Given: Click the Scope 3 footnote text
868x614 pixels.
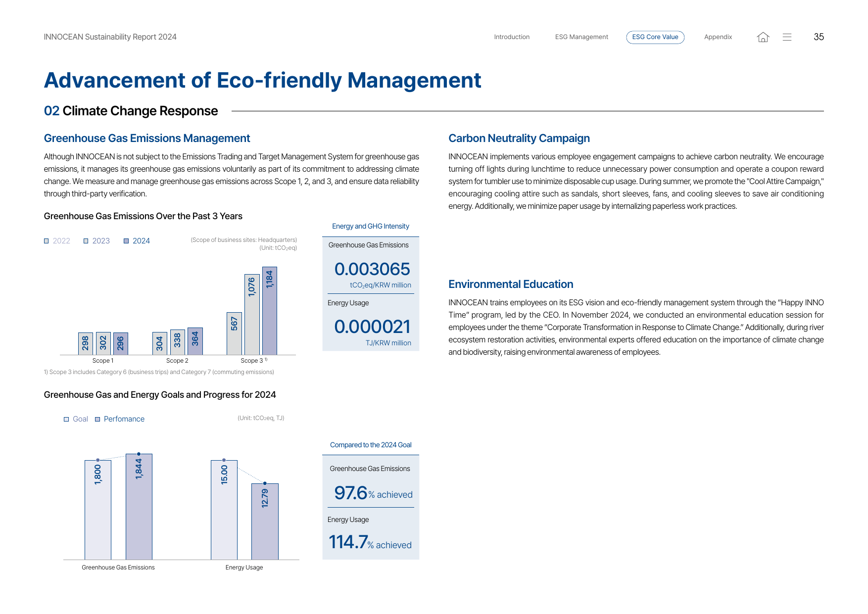Looking at the screenshot, I should coord(159,372).
